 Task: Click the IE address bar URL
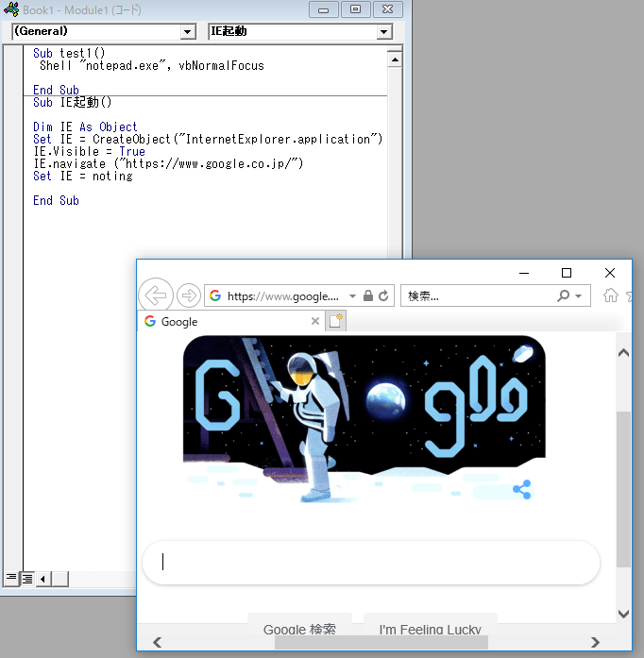(x=283, y=296)
